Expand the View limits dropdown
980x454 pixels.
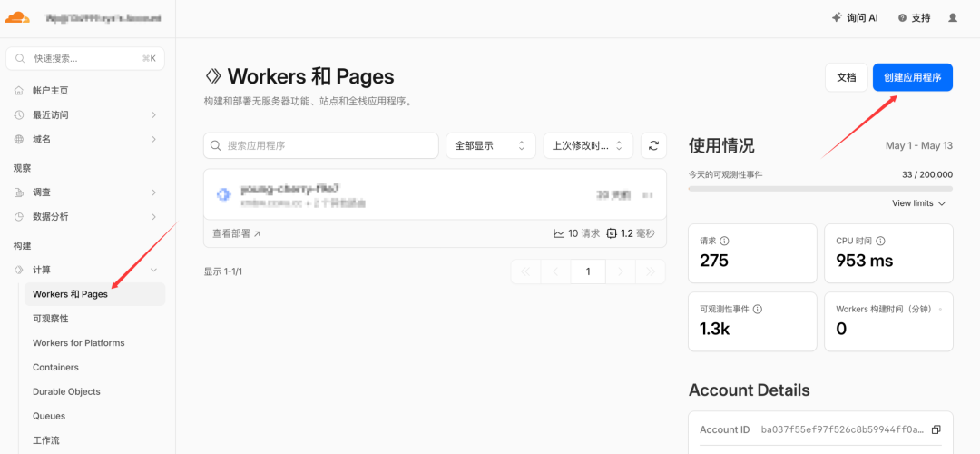coord(918,203)
